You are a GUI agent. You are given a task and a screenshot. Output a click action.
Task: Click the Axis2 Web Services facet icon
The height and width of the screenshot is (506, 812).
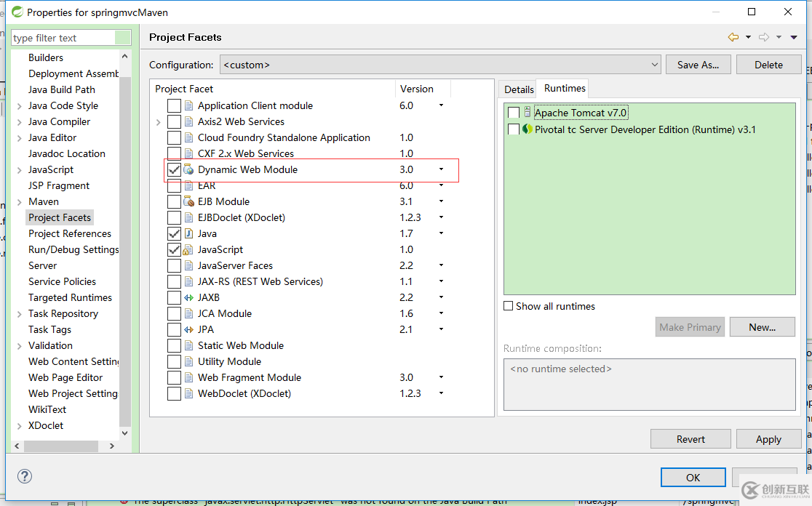tap(189, 121)
